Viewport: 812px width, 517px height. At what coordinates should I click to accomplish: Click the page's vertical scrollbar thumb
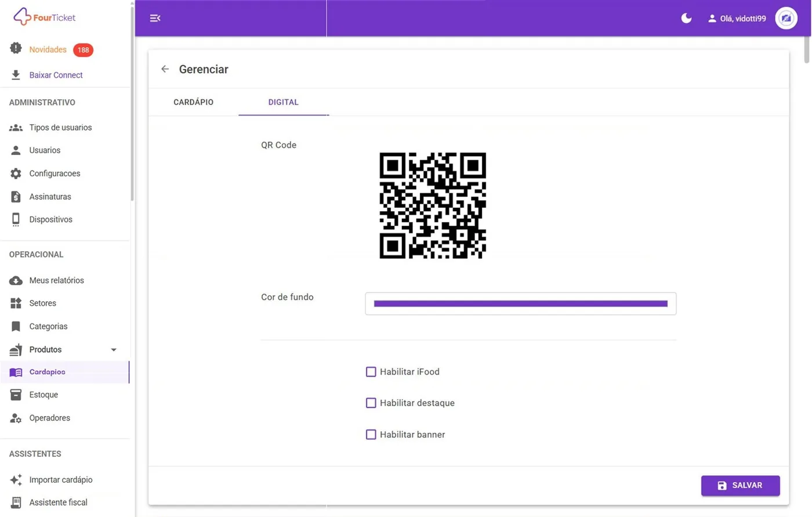click(x=807, y=49)
